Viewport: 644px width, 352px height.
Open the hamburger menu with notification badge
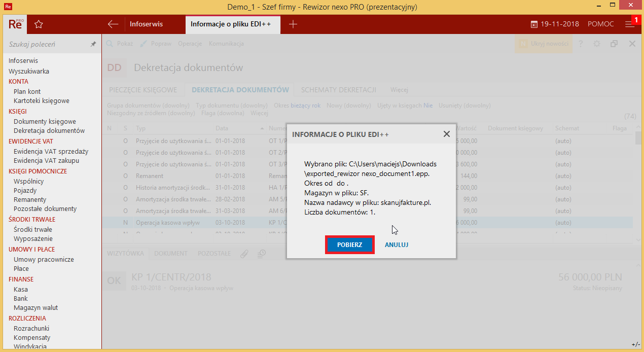tap(629, 24)
